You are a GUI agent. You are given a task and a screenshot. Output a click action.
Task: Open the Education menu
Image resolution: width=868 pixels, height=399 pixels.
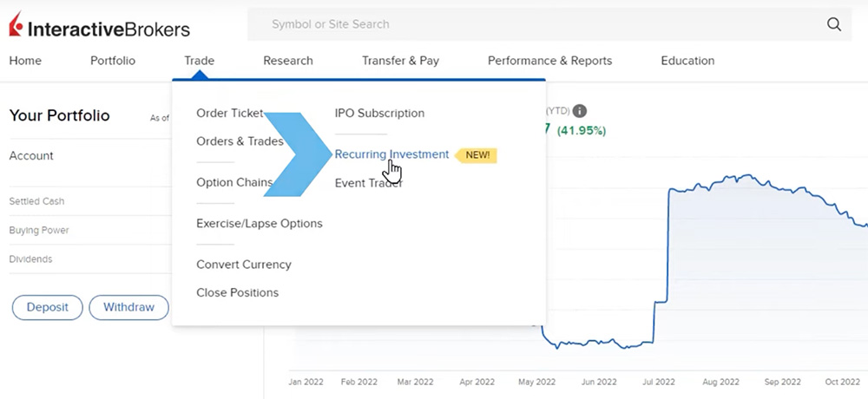coord(687,61)
